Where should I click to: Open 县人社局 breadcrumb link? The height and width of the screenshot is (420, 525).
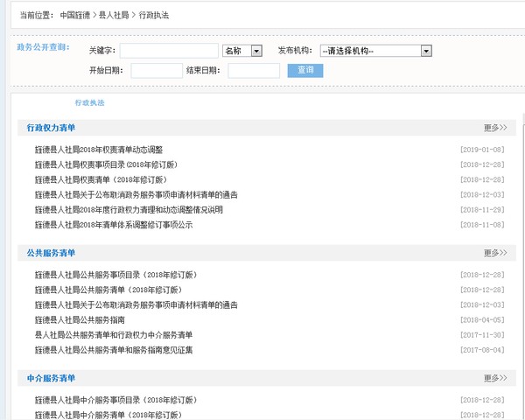tap(114, 15)
